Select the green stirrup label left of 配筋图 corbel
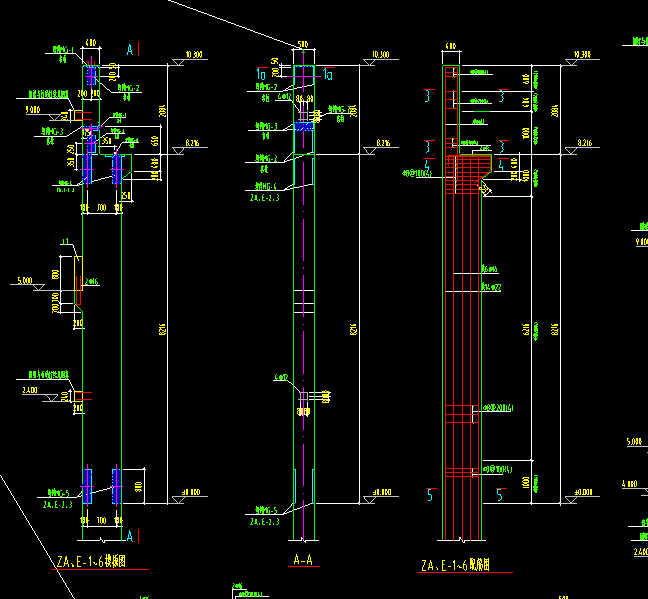Image resolution: width=648 pixels, height=599 pixels. coord(417,173)
